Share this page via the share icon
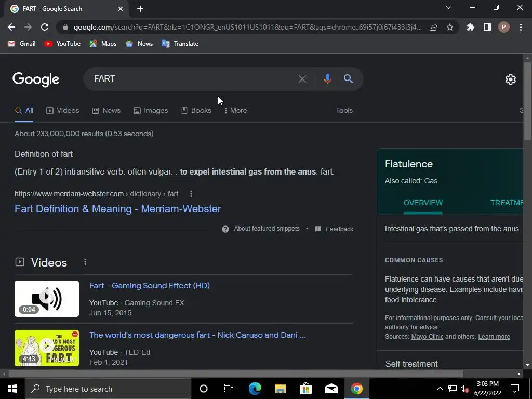The image size is (532, 399). (x=433, y=27)
